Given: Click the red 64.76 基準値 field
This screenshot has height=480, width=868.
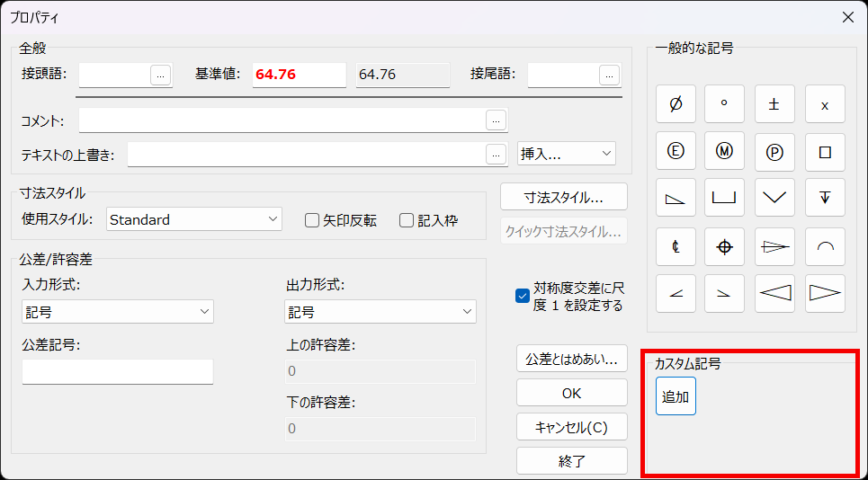Looking at the screenshot, I should tap(300, 75).
